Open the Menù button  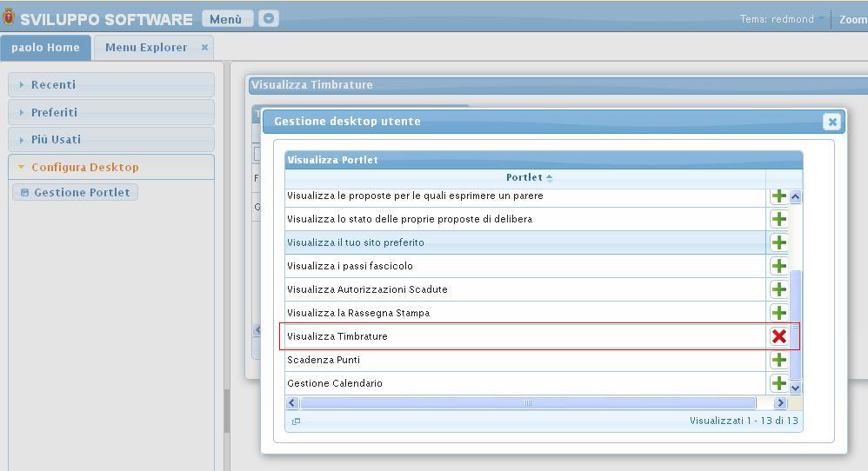(x=226, y=18)
